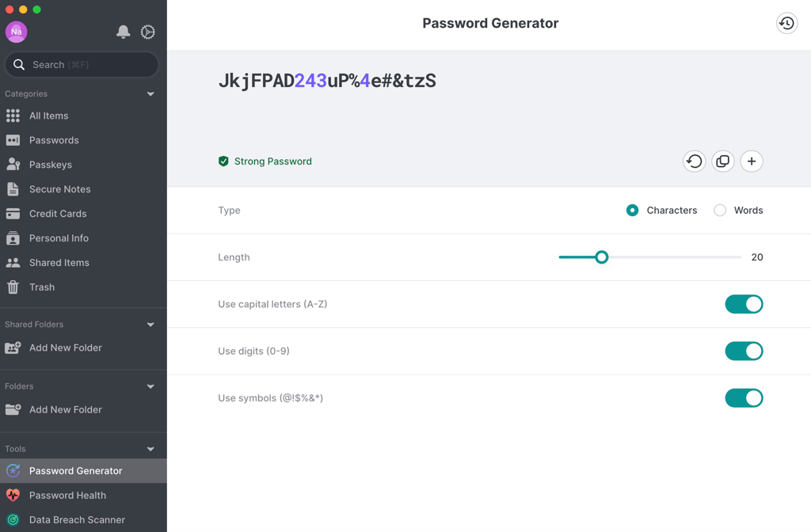Image resolution: width=811 pixels, height=532 pixels.
Task: Click the generated password text
Action: pos(327,81)
